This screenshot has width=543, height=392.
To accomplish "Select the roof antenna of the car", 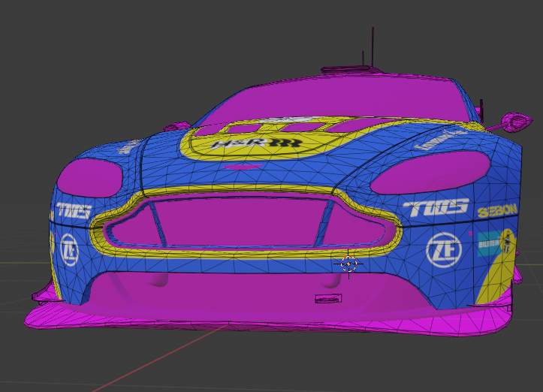I will 373,47.
